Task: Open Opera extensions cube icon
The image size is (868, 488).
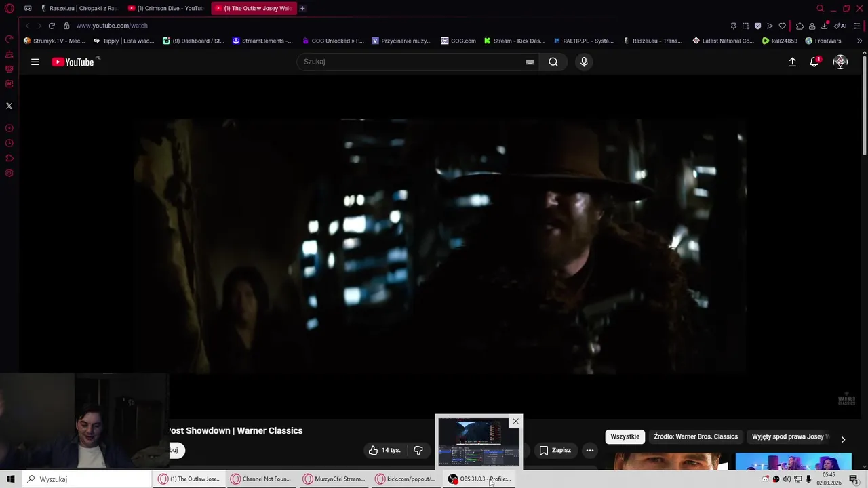Action: [800, 26]
